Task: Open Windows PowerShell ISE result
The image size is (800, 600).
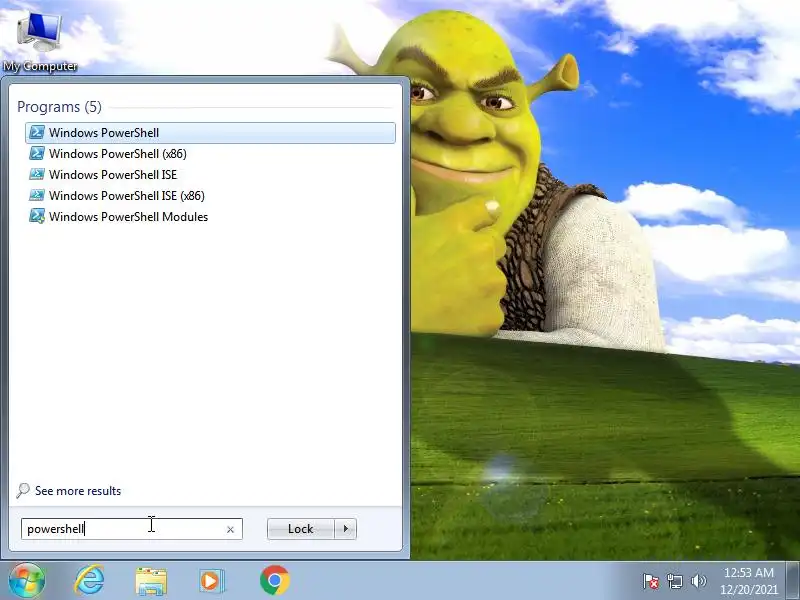Action: tap(210, 174)
